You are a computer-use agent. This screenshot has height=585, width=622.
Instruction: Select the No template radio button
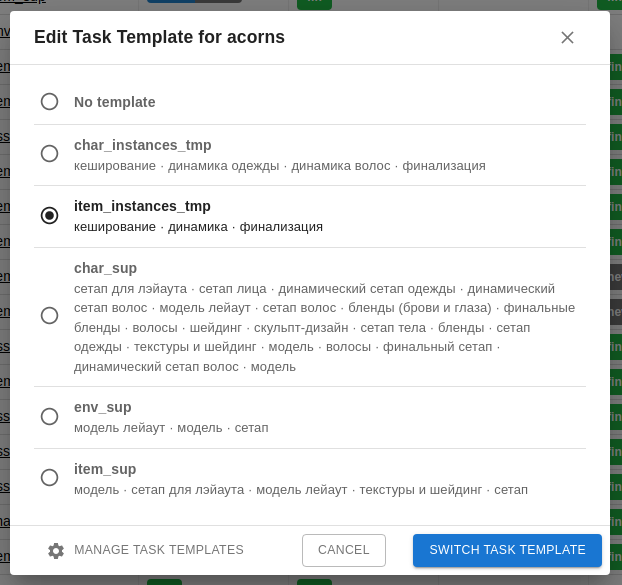tap(49, 102)
